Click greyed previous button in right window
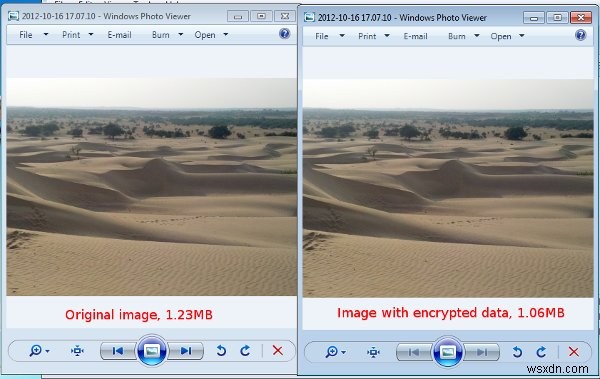The image size is (600, 379). [x=414, y=352]
